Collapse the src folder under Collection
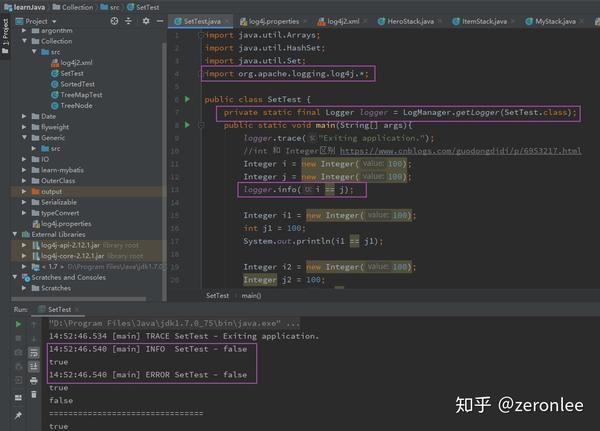This screenshot has width=600, height=431. tap(34, 52)
